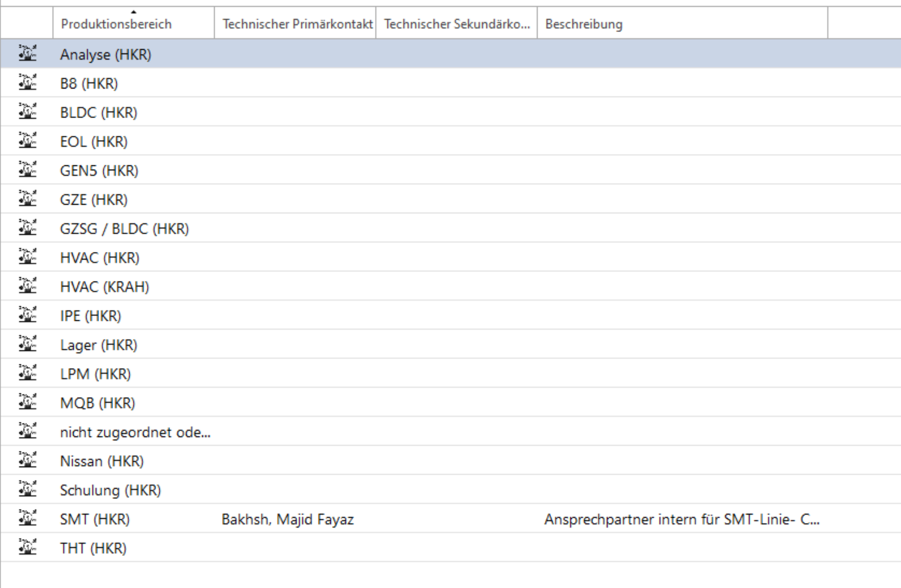Viewport: 901px width, 588px height.
Task: Select the LPM (HKR) entry
Action: tap(95, 374)
